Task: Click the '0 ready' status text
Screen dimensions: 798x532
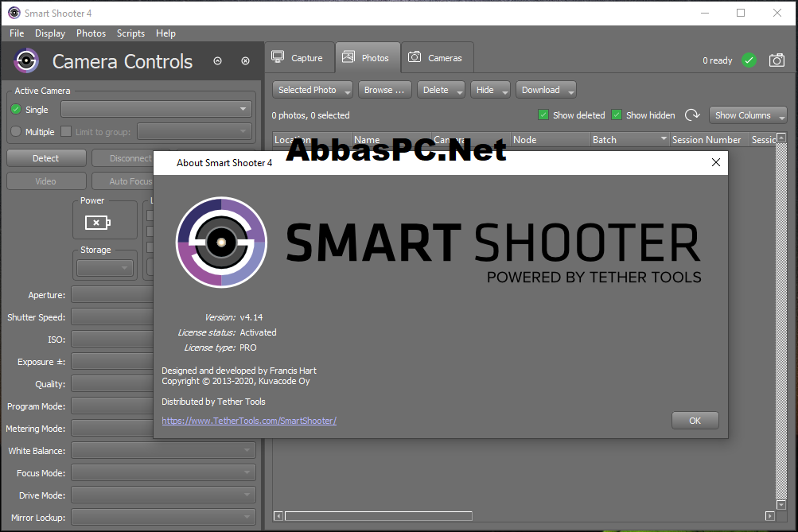Action: [x=717, y=60]
